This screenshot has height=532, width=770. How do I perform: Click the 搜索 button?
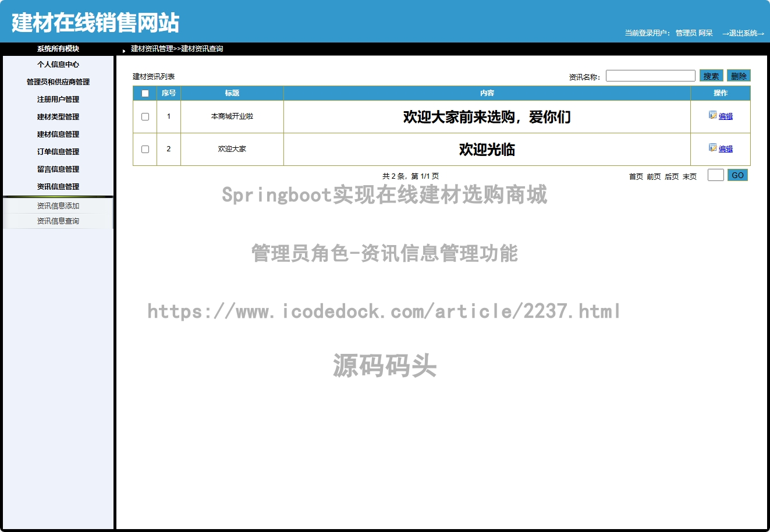click(x=711, y=76)
